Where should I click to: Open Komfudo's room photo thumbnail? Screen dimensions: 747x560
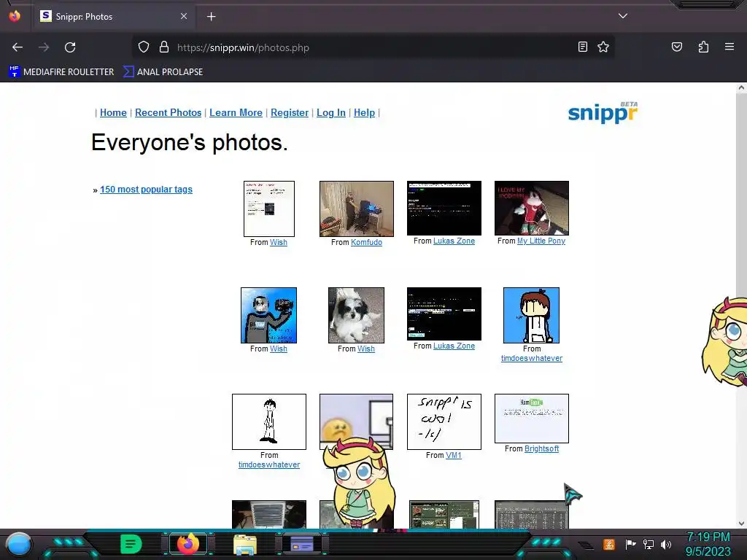[x=356, y=209]
